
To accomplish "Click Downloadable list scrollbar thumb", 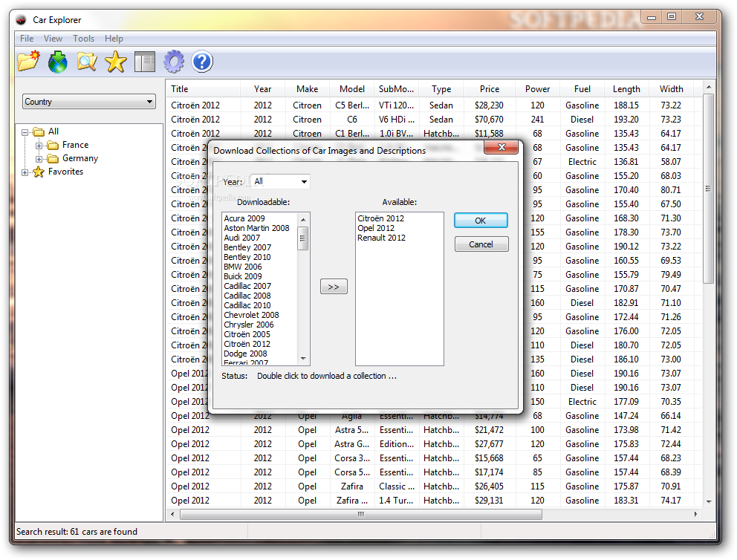I will click(303, 238).
